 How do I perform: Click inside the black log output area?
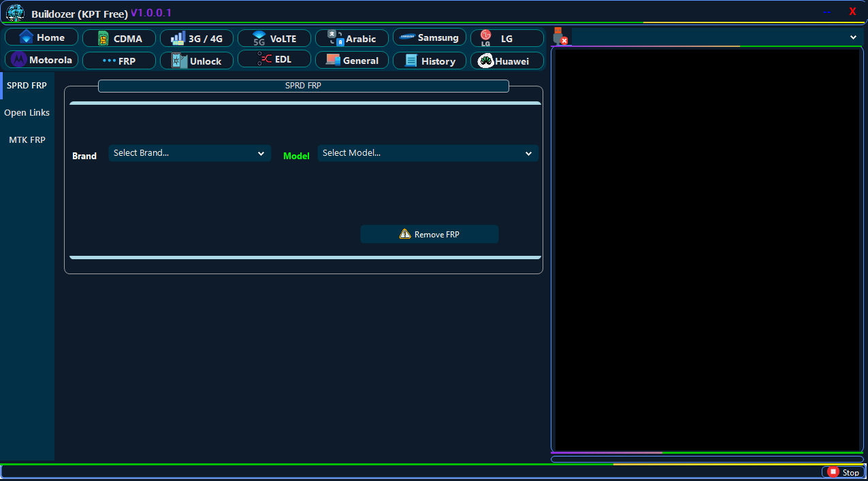pyautogui.click(x=707, y=249)
